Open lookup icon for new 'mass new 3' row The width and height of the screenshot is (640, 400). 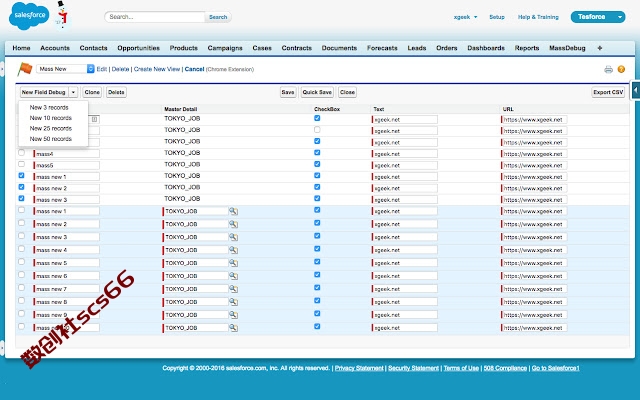233,237
